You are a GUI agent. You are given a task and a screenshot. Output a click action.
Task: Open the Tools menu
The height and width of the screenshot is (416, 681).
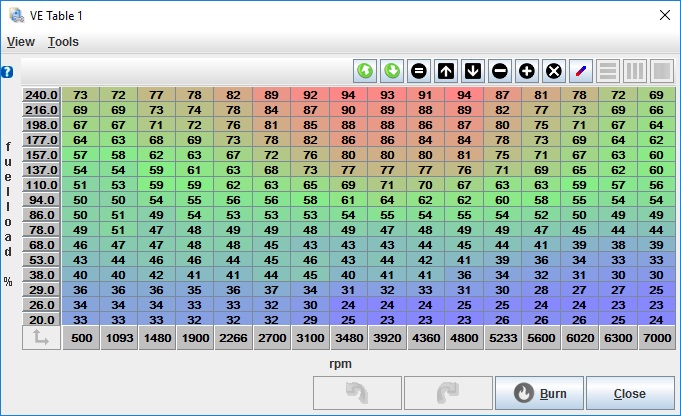[x=63, y=42]
